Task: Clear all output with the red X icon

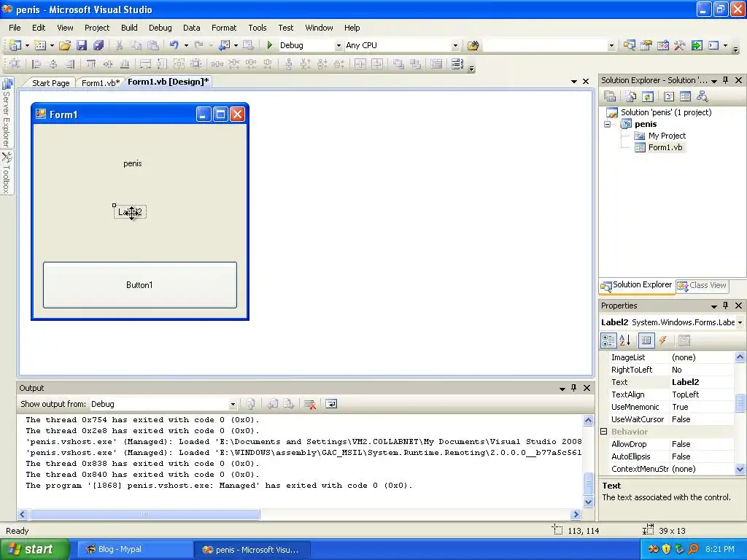Action: 309,404
